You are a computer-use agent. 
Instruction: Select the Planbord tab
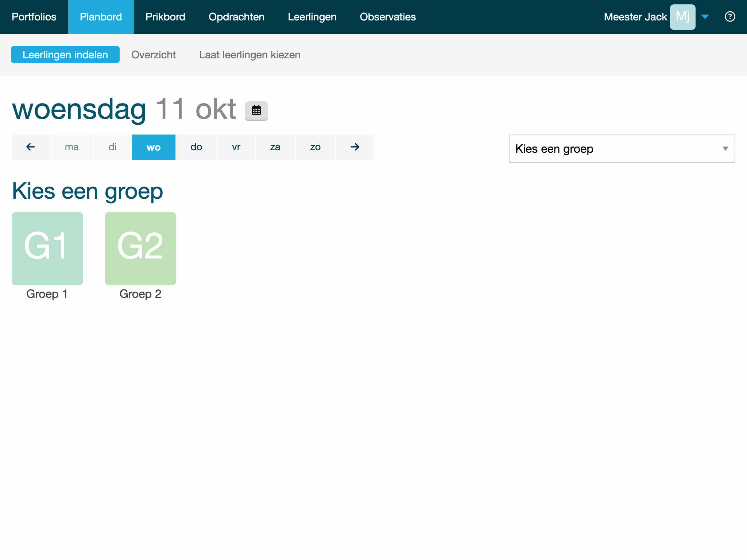click(x=101, y=17)
